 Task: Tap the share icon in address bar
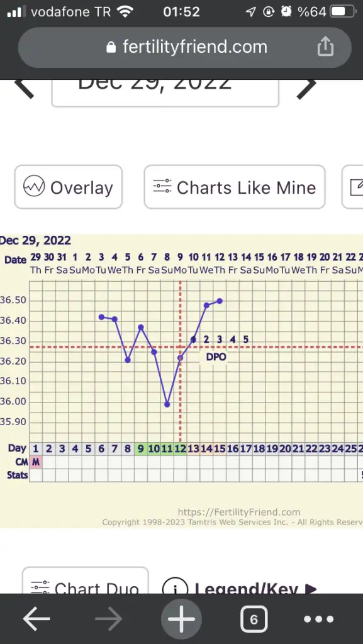coord(325,46)
